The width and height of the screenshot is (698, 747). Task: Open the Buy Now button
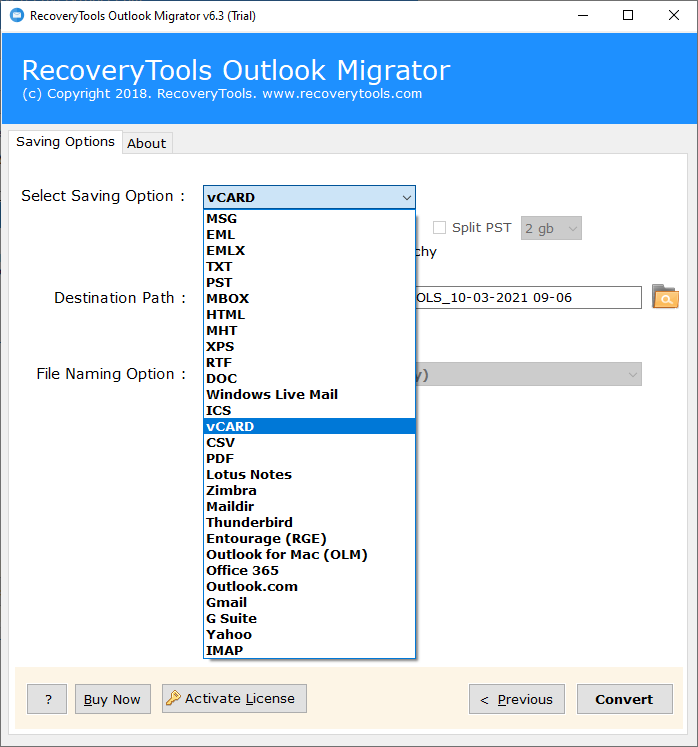pyautogui.click(x=112, y=699)
